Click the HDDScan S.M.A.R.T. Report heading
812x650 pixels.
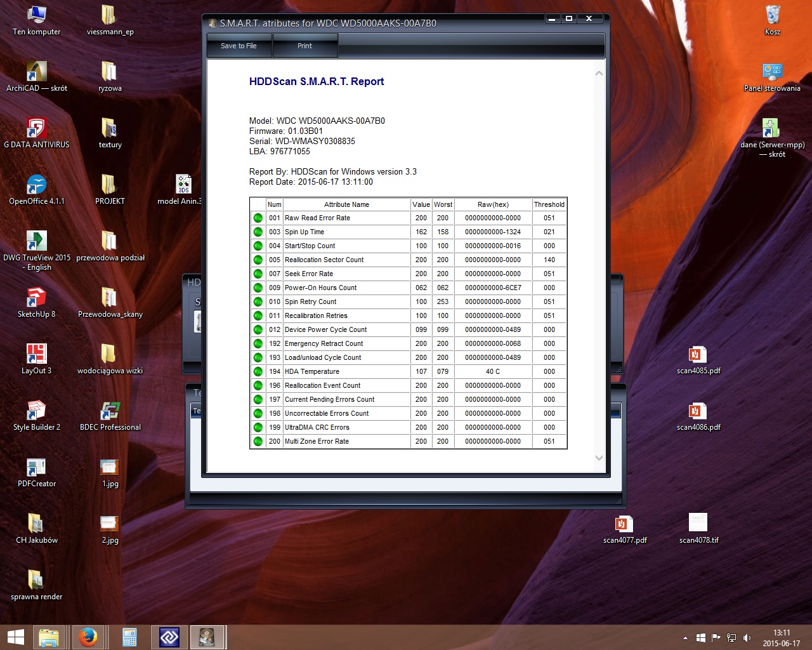click(x=317, y=81)
